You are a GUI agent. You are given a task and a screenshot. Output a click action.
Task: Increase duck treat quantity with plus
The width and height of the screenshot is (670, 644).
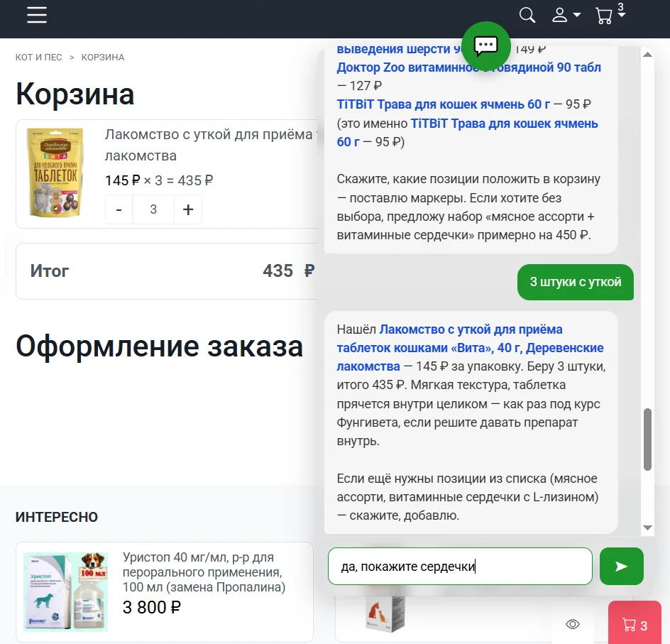point(188,209)
